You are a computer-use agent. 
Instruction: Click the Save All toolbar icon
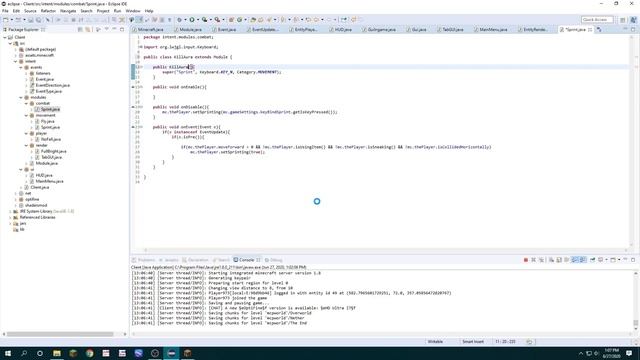pyautogui.click(x=38, y=20)
